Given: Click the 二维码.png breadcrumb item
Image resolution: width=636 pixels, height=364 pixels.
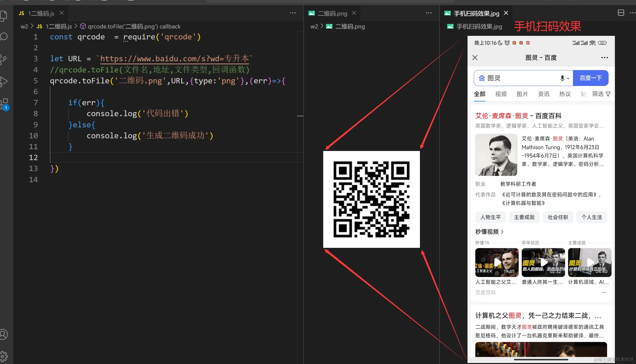Looking at the screenshot, I should tap(350, 26).
